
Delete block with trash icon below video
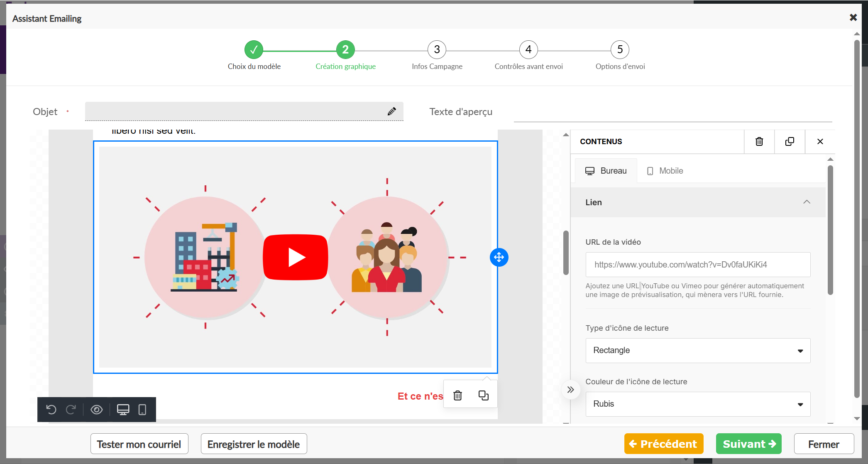coord(457,395)
